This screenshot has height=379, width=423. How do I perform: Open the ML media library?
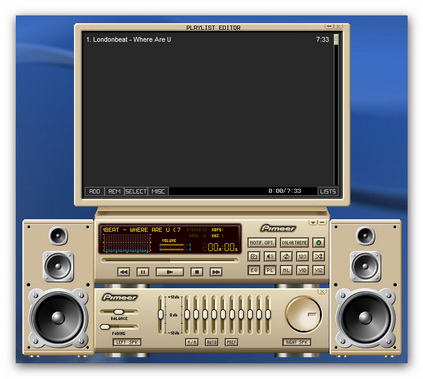coord(286,270)
